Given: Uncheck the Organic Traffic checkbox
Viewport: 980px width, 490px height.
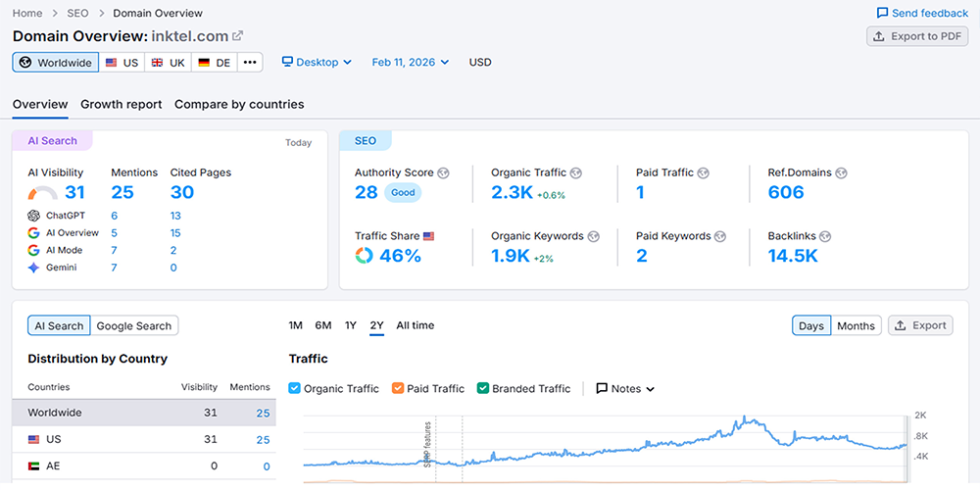Looking at the screenshot, I should click(x=295, y=389).
